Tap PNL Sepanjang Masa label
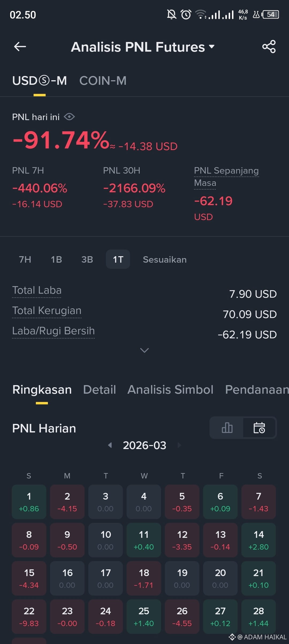Screen dimensions: 289x644 tap(226, 177)
